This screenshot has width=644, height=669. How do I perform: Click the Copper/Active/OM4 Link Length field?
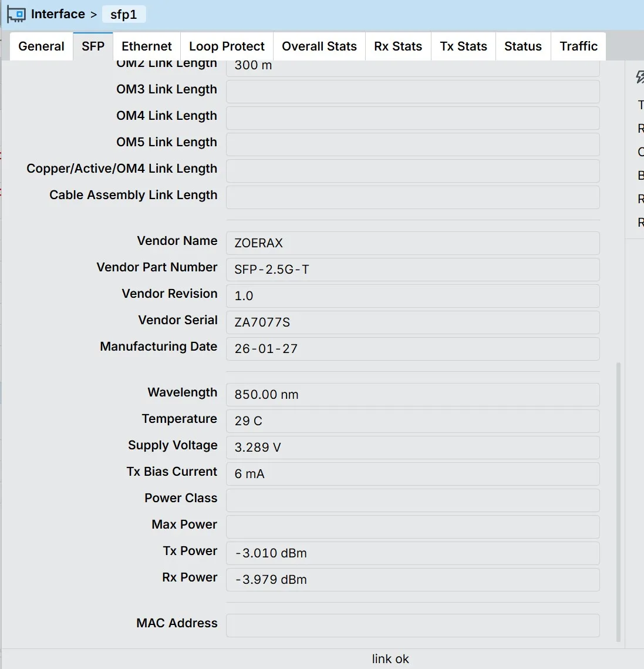coord(413,171)
